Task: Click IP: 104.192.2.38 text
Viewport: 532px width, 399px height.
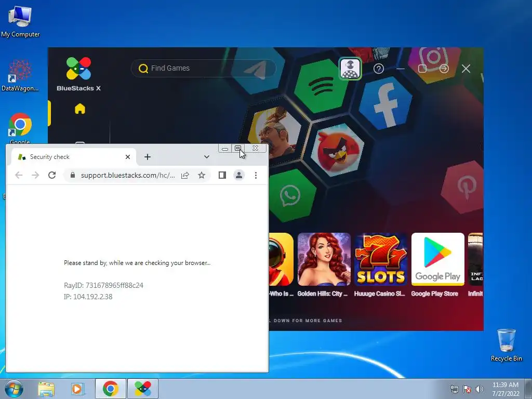Action: tap(88, 297)
